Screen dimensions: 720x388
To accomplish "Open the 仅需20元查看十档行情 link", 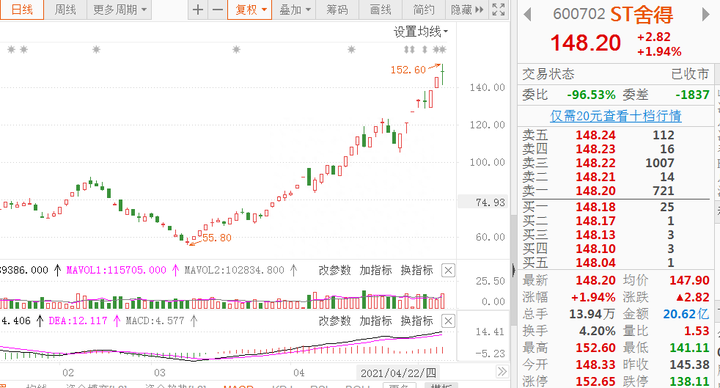I will pyautogui.click(x=615, y=116).
